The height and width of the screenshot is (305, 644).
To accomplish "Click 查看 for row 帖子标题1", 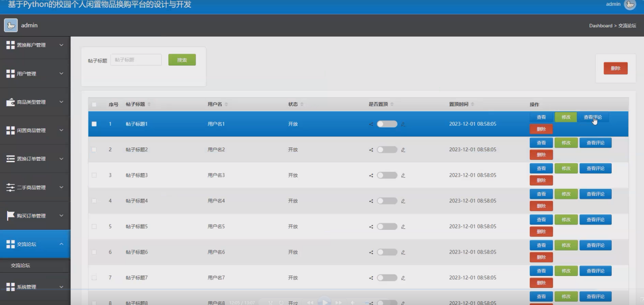I will tap(541, 117).
